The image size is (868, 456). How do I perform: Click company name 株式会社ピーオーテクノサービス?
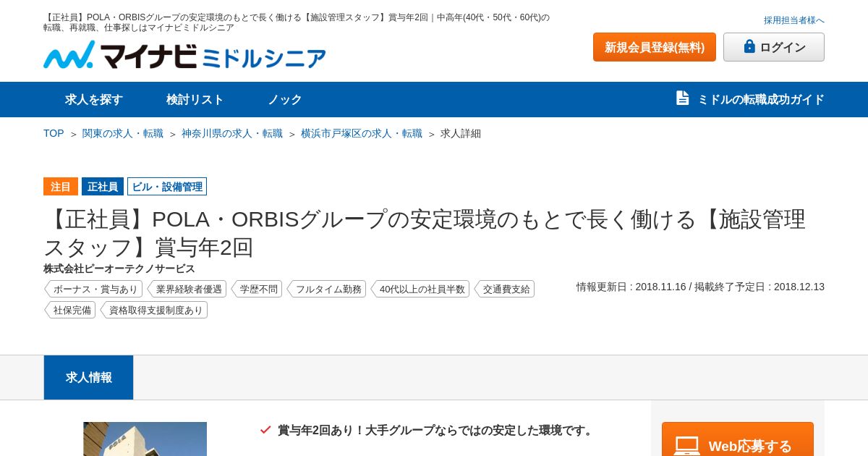tap(119, 269)
